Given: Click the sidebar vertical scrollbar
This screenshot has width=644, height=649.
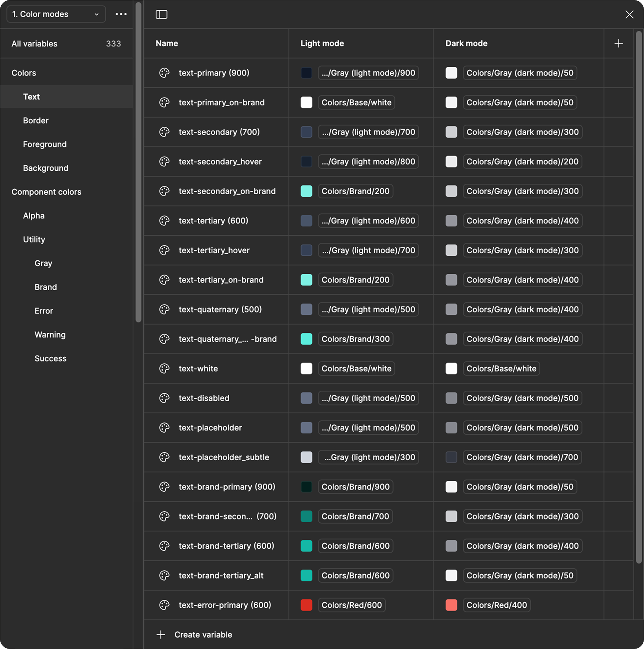Looking at the screenshot, I should click(x=138, y=162).
